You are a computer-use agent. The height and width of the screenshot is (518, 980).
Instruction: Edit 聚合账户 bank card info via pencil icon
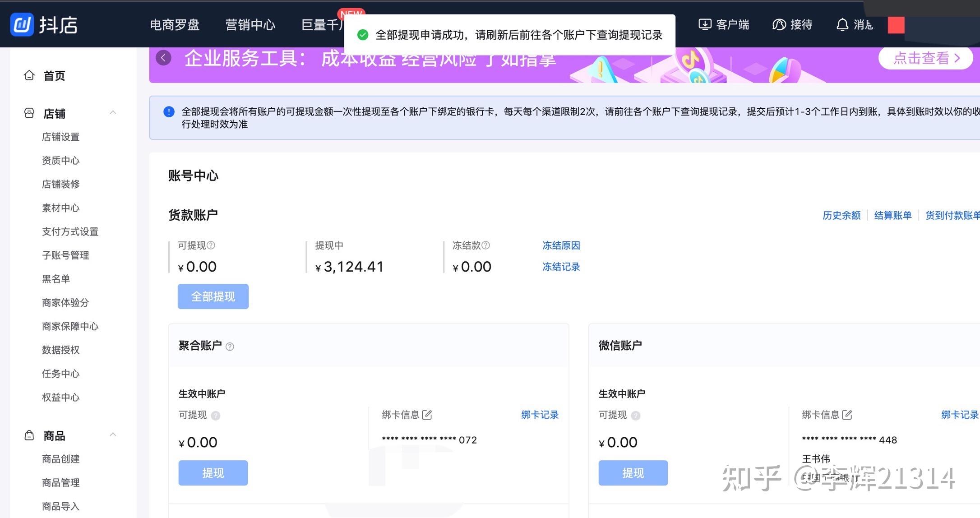(x=428, y=415)
